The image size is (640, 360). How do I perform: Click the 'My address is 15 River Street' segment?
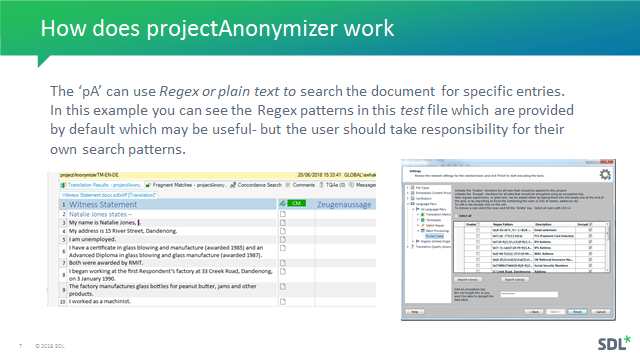123,231
